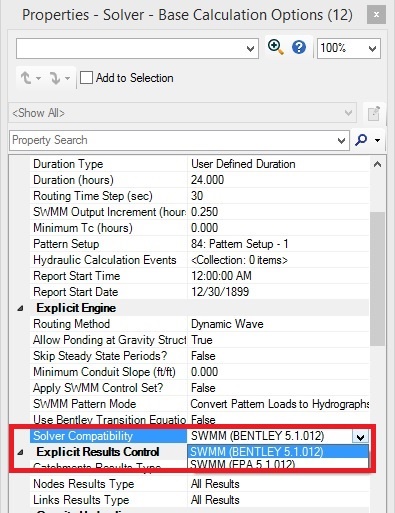395x513 pixels.
Task: Click the Routing Time Step value 30
Action: click(197, 196)
